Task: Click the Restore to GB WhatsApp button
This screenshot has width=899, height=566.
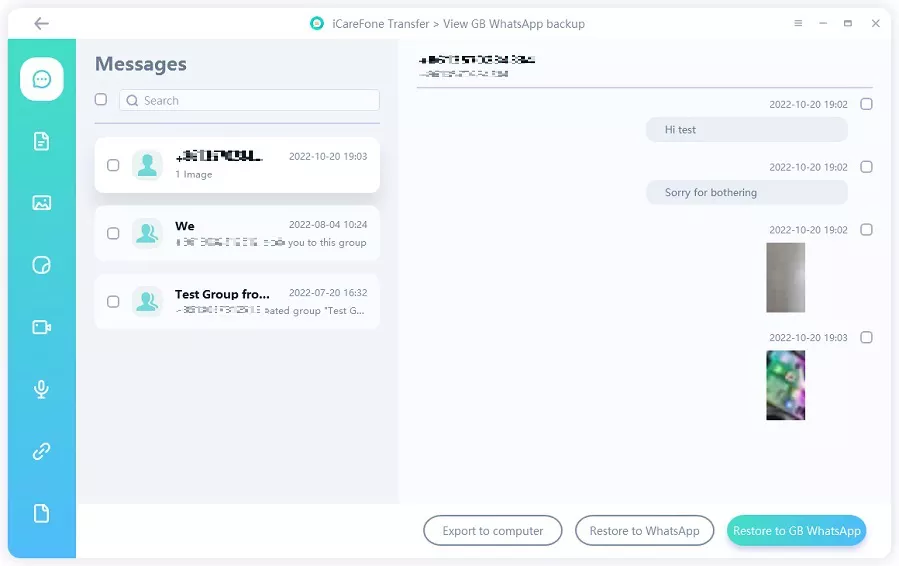Action: click(x=796, y=531)
